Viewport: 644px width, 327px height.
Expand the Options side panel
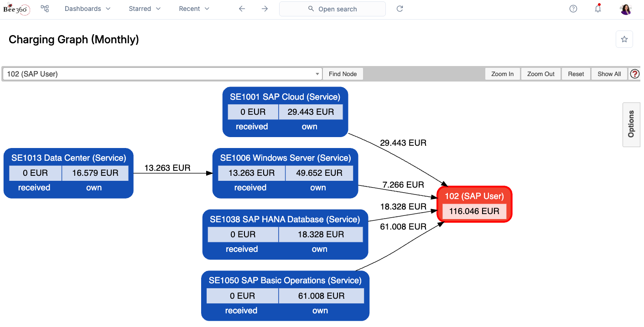(x=631, y=125)
